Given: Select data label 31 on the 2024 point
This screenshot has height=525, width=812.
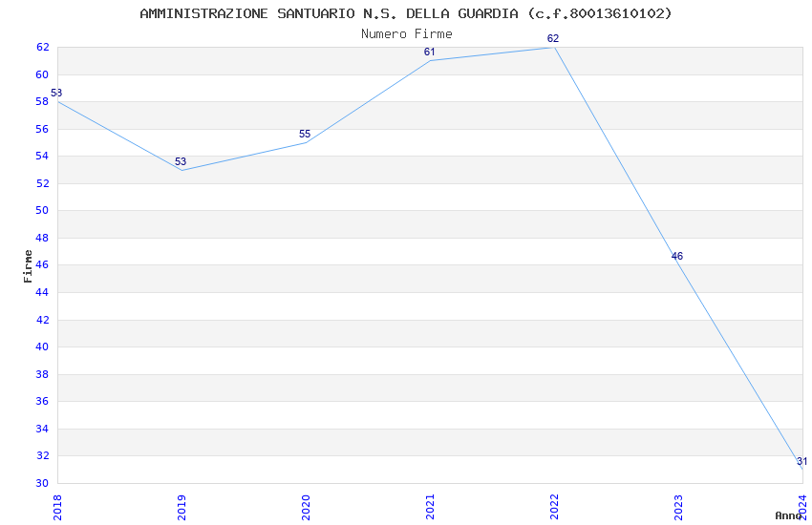Looking at the screenshot, I should point(801,461).
